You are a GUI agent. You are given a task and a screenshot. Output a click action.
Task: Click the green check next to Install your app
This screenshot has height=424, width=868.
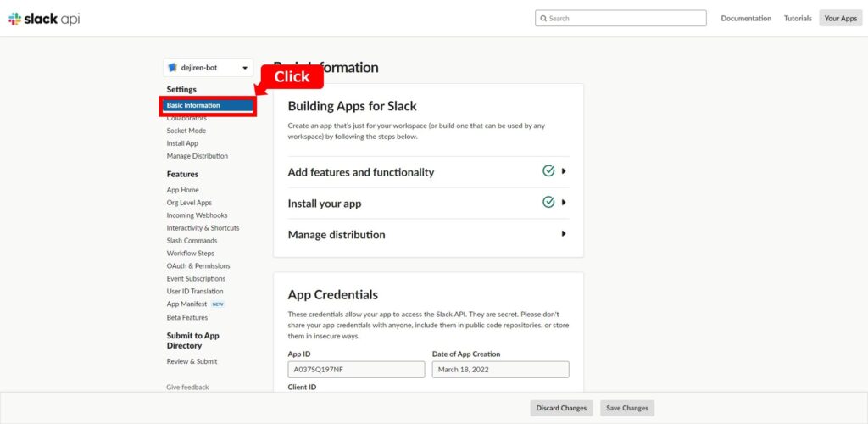pos(548,202)
